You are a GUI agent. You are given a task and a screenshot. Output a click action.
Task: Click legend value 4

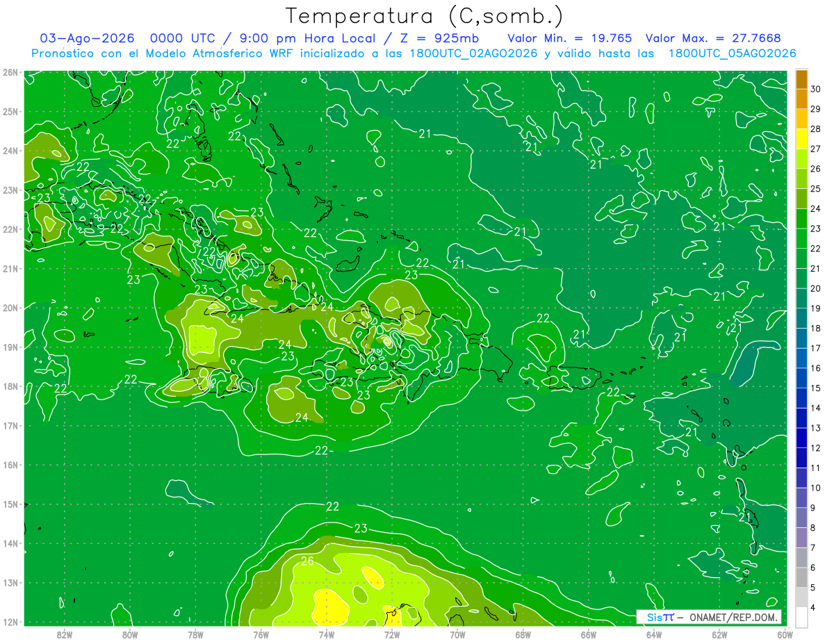[813, 607]
